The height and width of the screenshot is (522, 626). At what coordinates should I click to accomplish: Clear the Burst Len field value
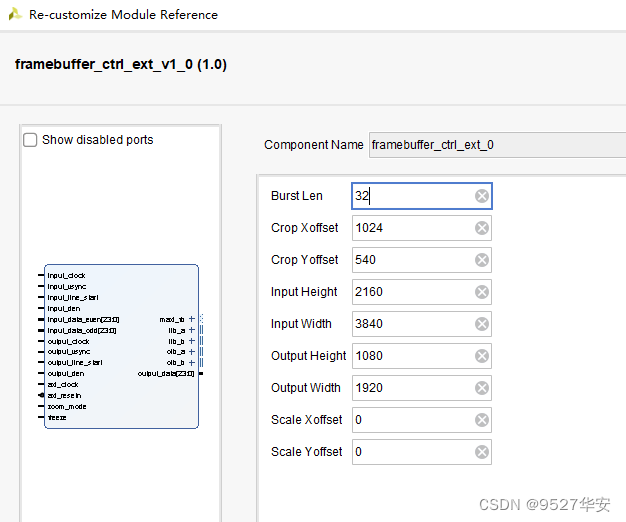[482, 196]
